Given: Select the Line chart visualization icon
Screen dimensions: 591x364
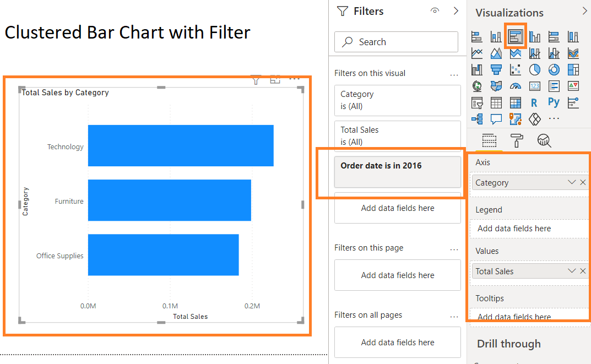Looking at the screenshot, I should coord(477,53).
